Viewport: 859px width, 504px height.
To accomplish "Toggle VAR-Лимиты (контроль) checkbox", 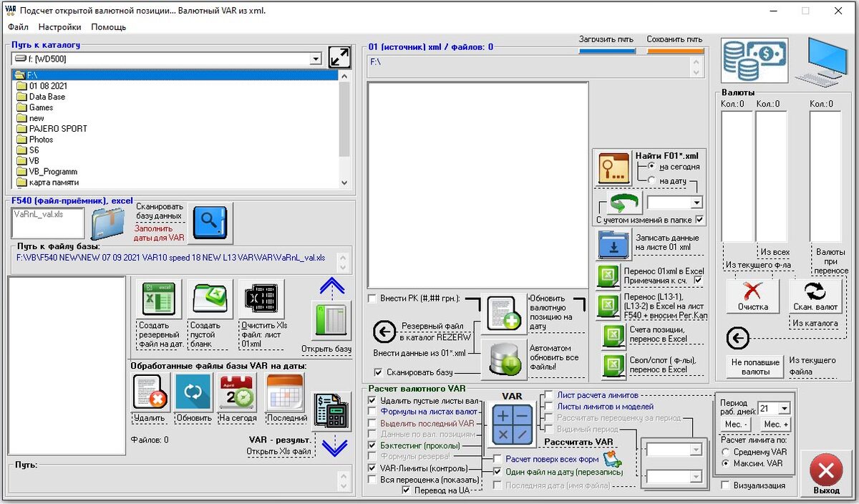I will [372, 467].
